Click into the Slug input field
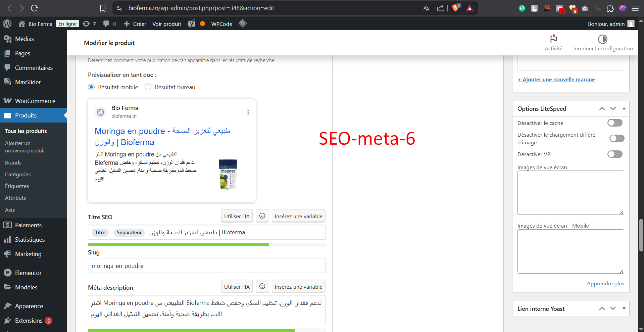The width and height of the screenshot is (644, 332). click(207, 266)
